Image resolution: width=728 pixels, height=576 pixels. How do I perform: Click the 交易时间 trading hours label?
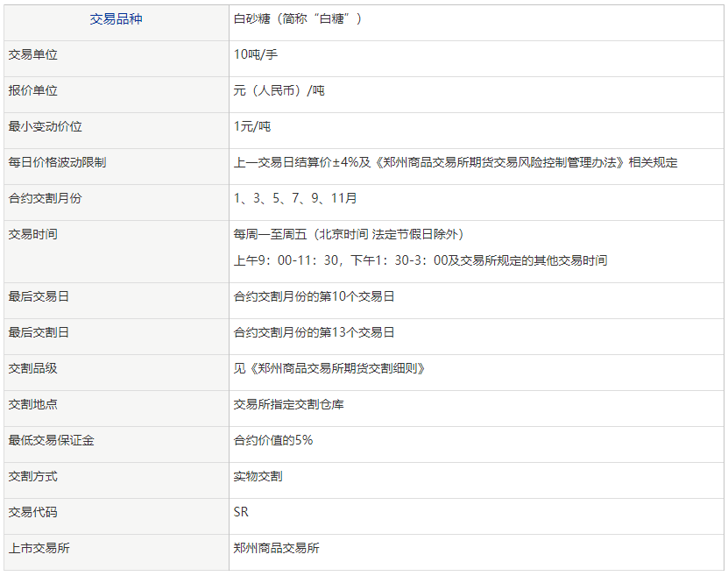(32, 234)
